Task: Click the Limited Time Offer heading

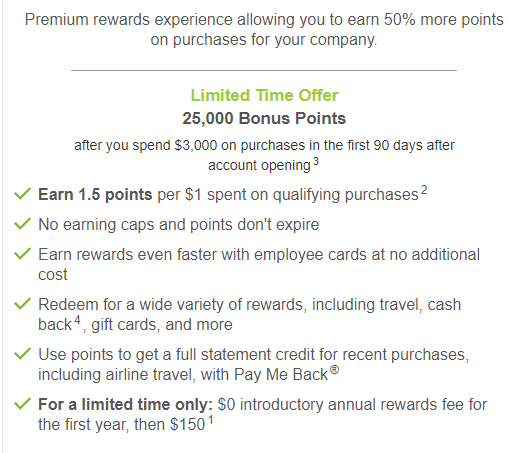Action: click(264, 95)
